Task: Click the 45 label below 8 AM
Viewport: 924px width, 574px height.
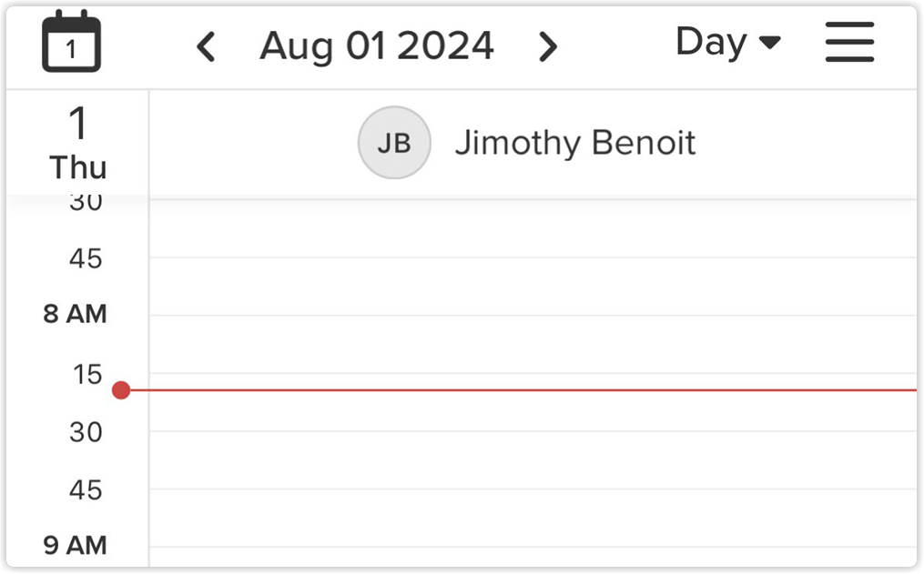Action: [86, 490]
